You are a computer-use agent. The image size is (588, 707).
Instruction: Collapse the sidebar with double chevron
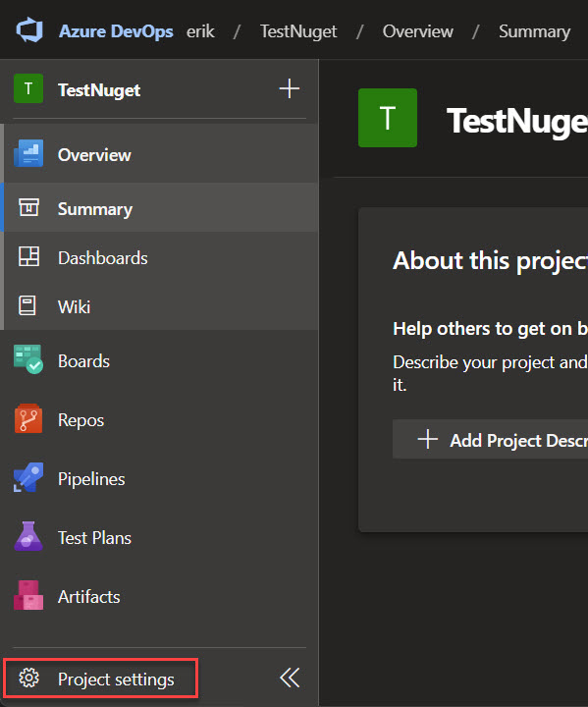click(289, 678)
